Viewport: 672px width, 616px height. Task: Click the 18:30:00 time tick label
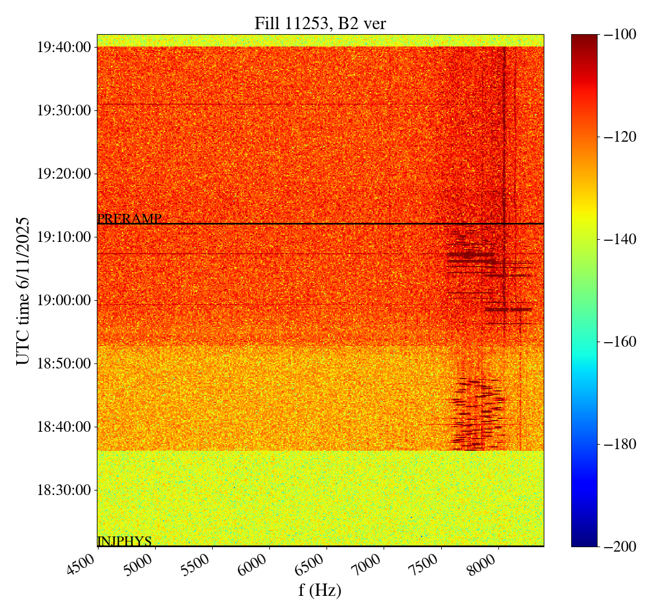click(64, 490)
